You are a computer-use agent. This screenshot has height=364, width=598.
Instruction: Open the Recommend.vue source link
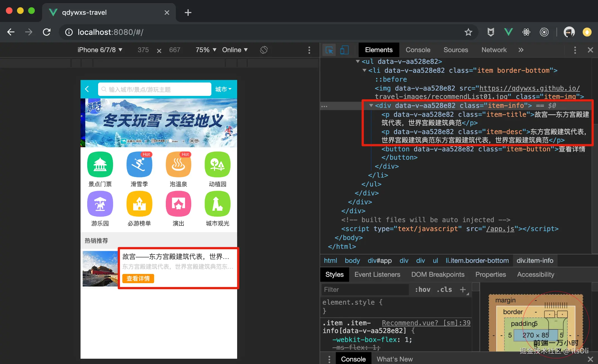pos(426,323)
